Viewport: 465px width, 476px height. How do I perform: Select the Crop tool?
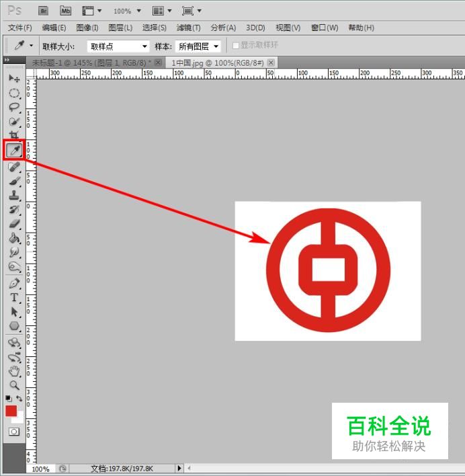pyautogui.click(x=14, y=134)
